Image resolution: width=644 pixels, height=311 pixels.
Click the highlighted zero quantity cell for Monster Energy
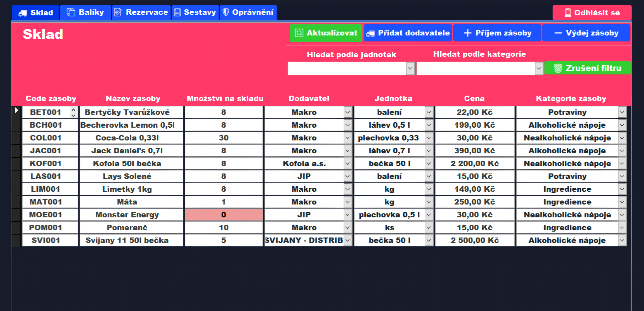pos(224,215)
